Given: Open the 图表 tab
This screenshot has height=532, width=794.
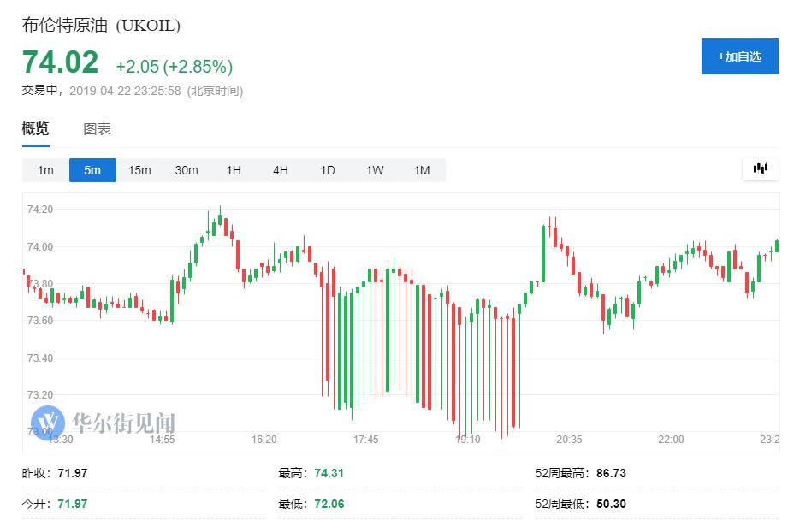Looking at the screenshot, I should 97,129.
